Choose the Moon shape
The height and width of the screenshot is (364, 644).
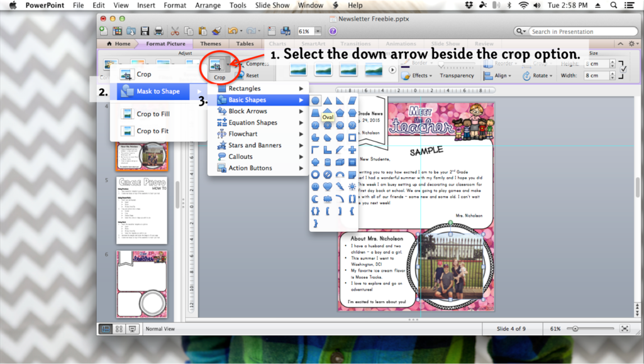tap(315, 199)
